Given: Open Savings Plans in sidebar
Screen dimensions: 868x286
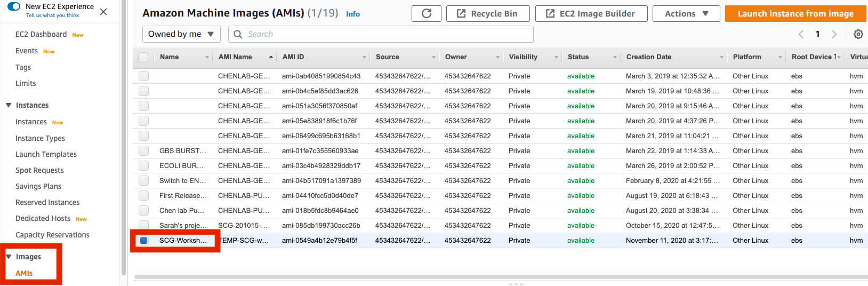Looking at the screenshot, I should pos(38,186).
